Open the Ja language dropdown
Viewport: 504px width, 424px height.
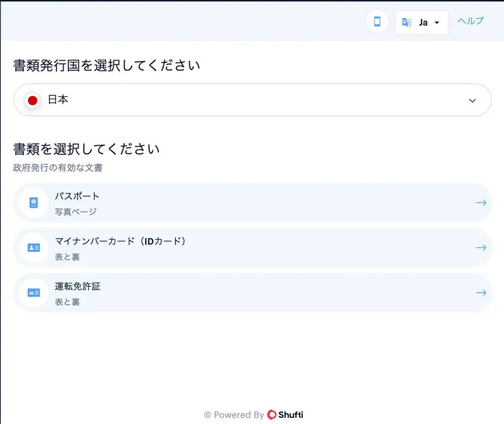click(x=435, y=22)
